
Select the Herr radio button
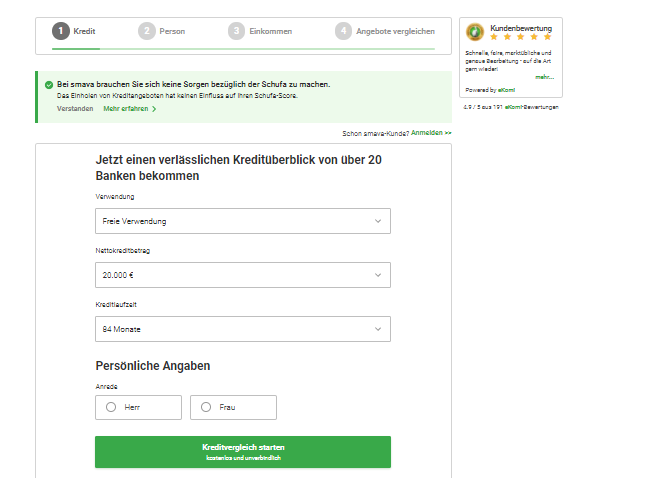tap(111, 407)
